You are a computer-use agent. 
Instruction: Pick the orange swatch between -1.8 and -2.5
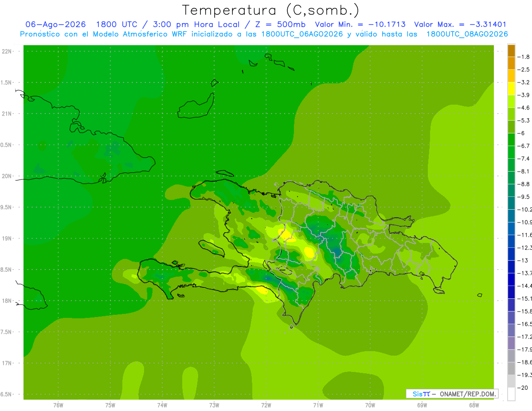tap(511, 63)
